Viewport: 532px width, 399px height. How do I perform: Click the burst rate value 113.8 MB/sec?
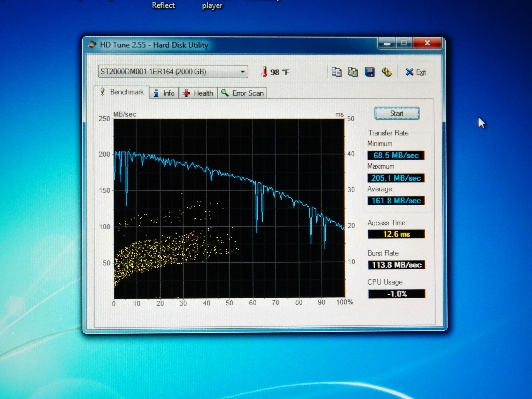click(x=397, y=265)
